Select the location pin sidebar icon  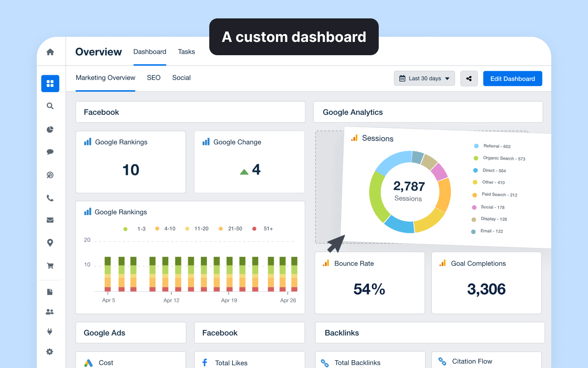point(50,243)
